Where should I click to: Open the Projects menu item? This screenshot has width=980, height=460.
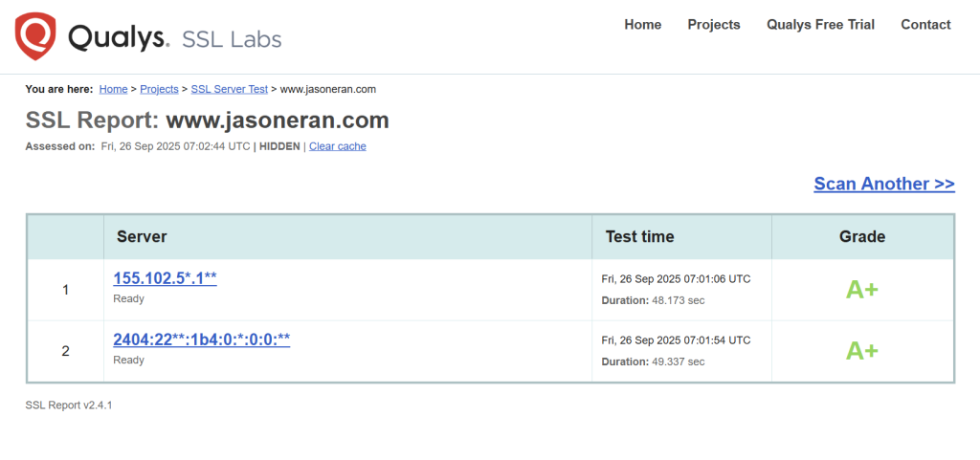click(x=714, y=25)
